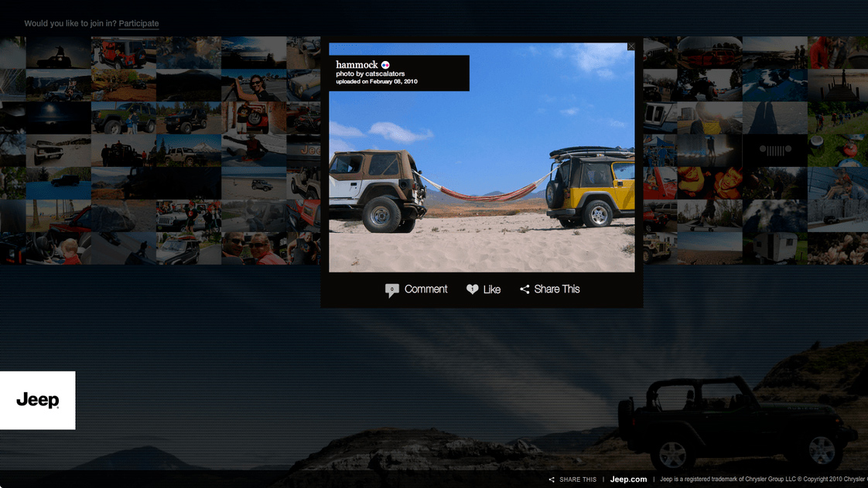Open the Flickr icon next to hammock title
Screen dimensions: 868x488
tap(386, 64)
